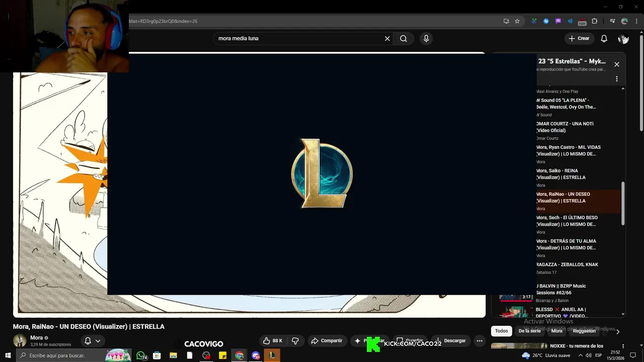
Task: Click the YouTube search magnifier button
Action: click(x=404, y=39)
